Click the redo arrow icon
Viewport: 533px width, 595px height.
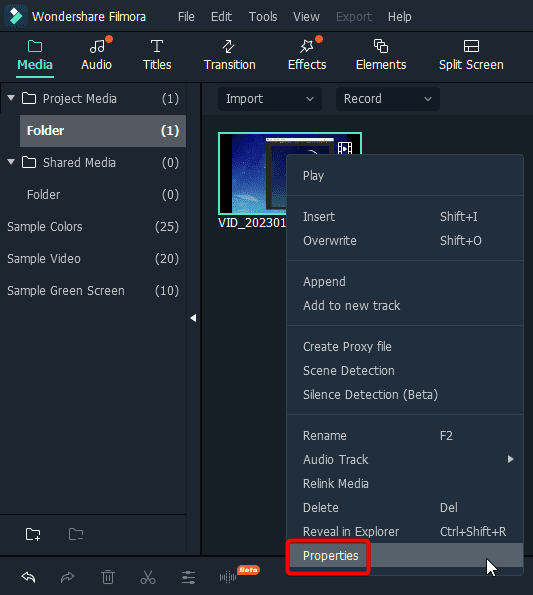coord(68,577)
